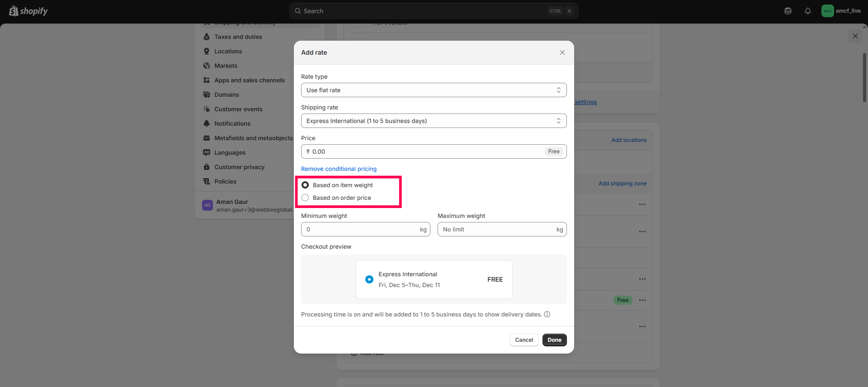Select Based on item weight option
Image resolution: width=868 pixels, height=387 pixels.
tap(305, 185)
